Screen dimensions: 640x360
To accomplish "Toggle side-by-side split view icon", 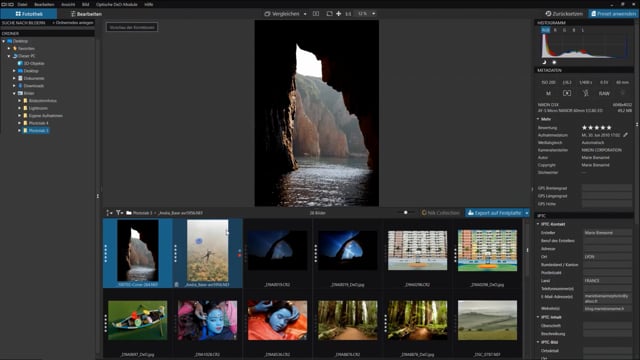I will click(316, 14).
